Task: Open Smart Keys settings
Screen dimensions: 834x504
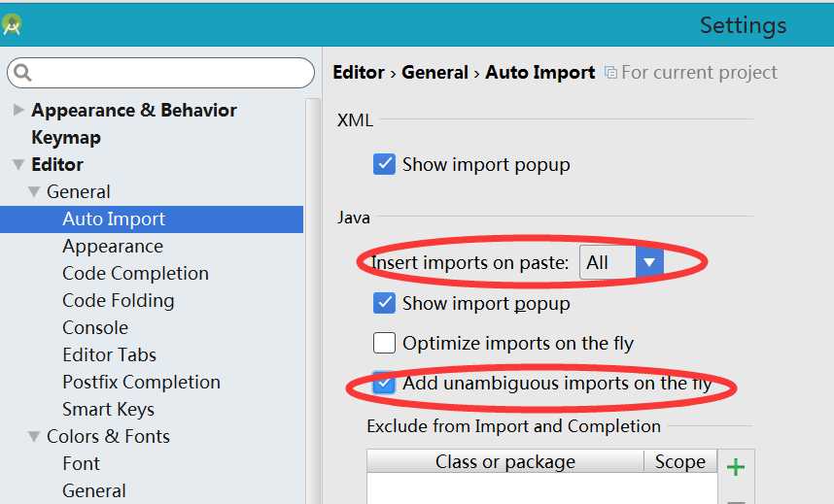Action: (108, 410)
